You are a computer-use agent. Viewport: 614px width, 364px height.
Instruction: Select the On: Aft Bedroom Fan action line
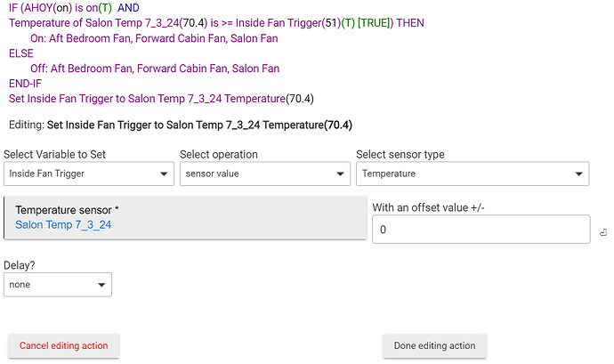(x=154, y=38)
